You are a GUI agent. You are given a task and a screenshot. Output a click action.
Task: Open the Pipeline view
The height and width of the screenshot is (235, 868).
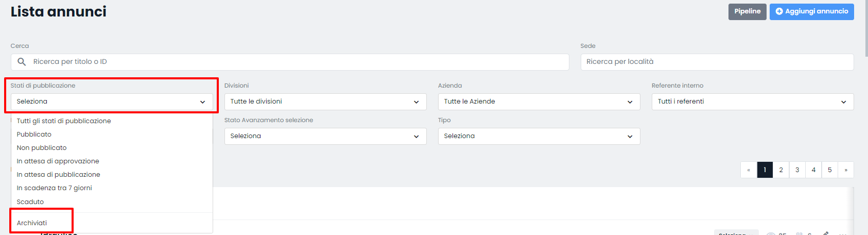pyautogui.click(x=747, y=11)
